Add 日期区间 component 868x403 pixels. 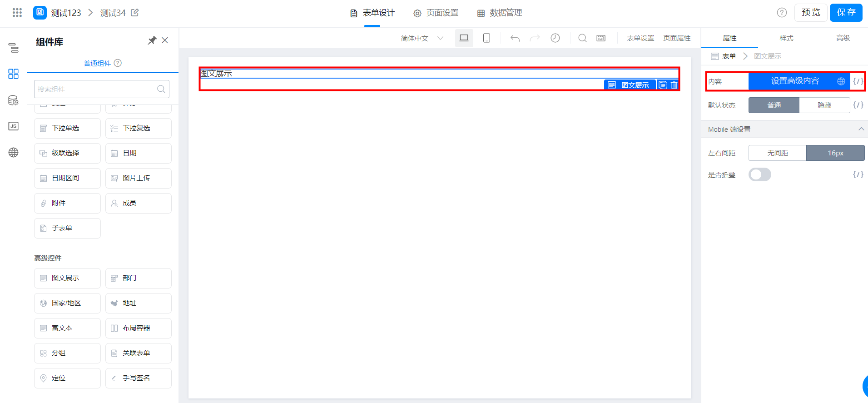[x=67, y=178]
